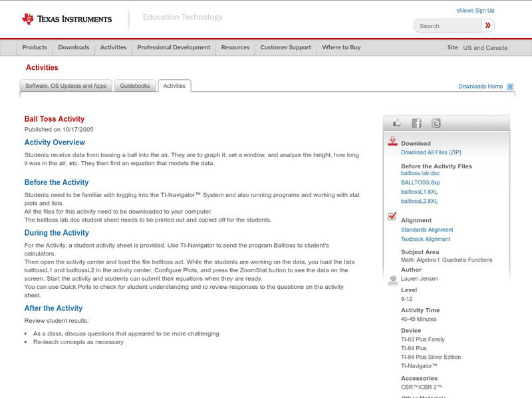Open the Activities navigation menu
Image resolution: width=532 pixels, height=398 pixels.
(113, 47)
